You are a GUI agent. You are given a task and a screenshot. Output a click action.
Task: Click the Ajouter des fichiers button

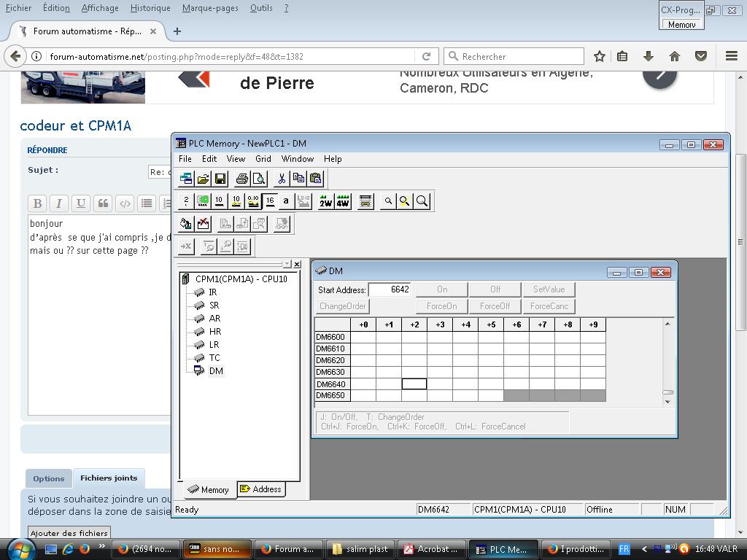[69, 533]
